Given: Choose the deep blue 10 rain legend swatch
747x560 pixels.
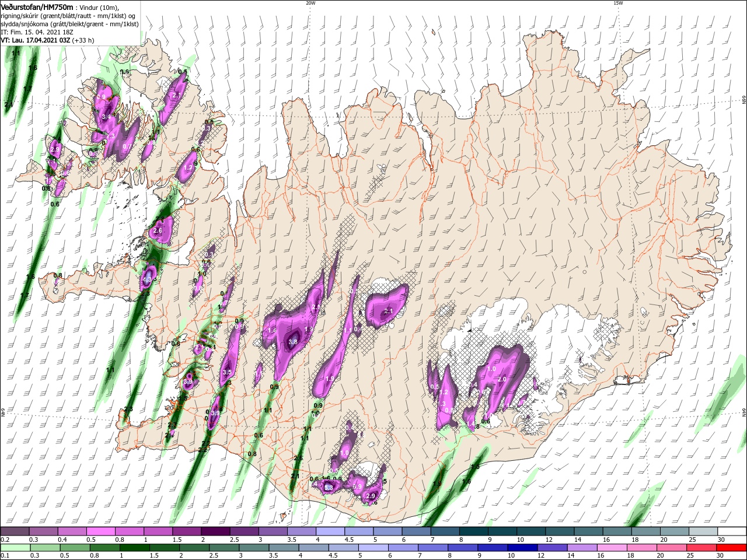Looking at the screenshot, I should pyautogui.click(x=521, y=548).
